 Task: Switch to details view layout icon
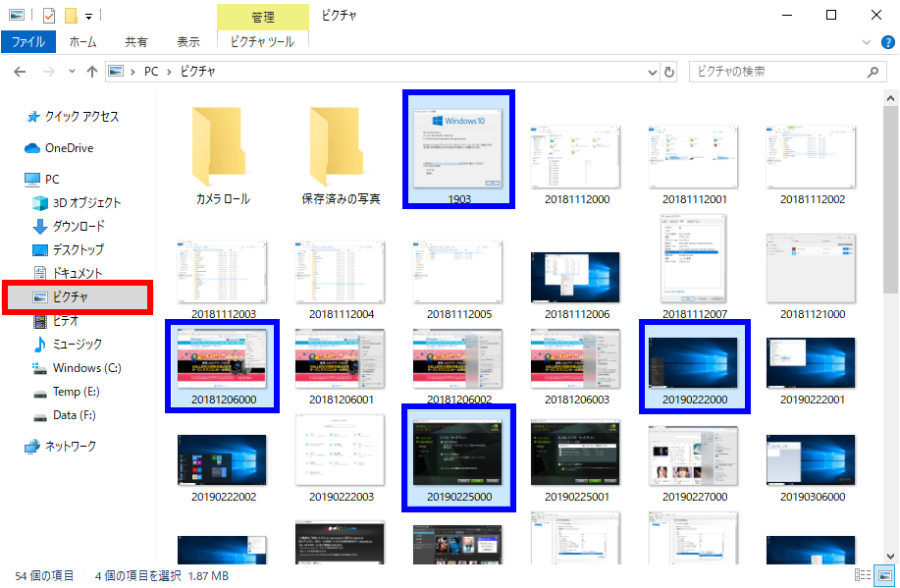coord(863,575)
